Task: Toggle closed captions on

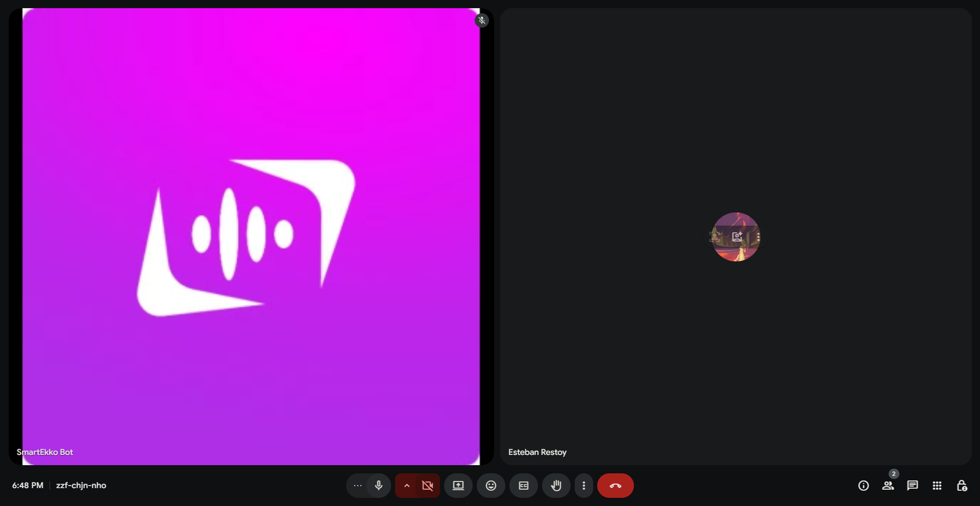Action: (523, 486)
